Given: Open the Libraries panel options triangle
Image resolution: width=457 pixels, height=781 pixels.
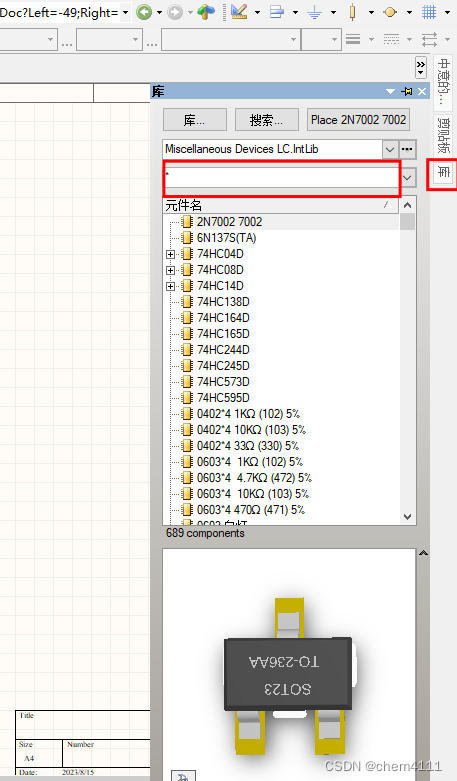Looking at the screenshot, I should coord(391,92).
